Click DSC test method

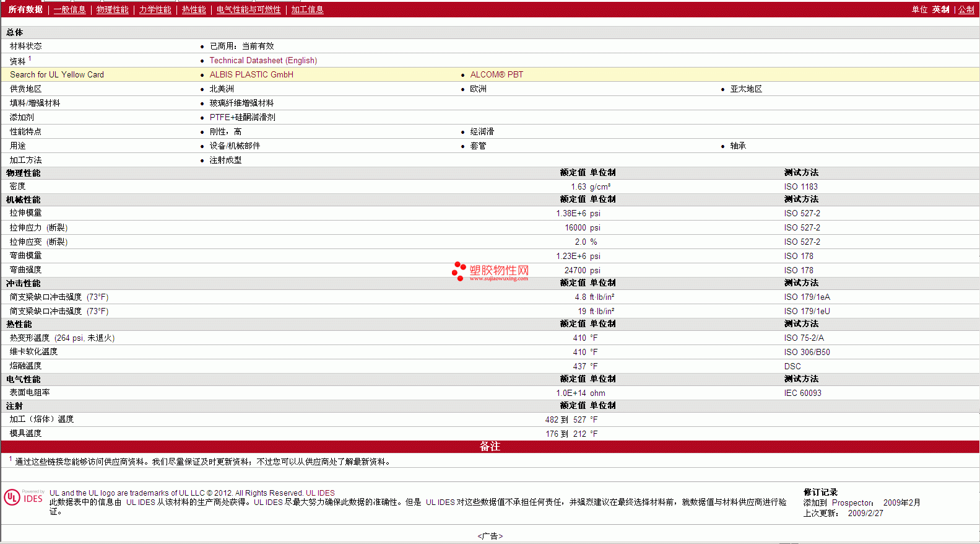point(792,367)
